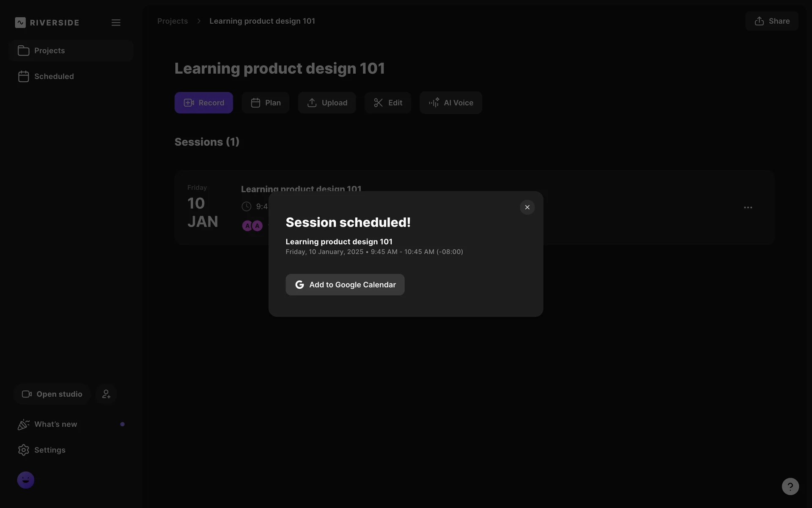Open Scheduled in sidebar
This screenshot has height=508, width=812.
(54, 77)
